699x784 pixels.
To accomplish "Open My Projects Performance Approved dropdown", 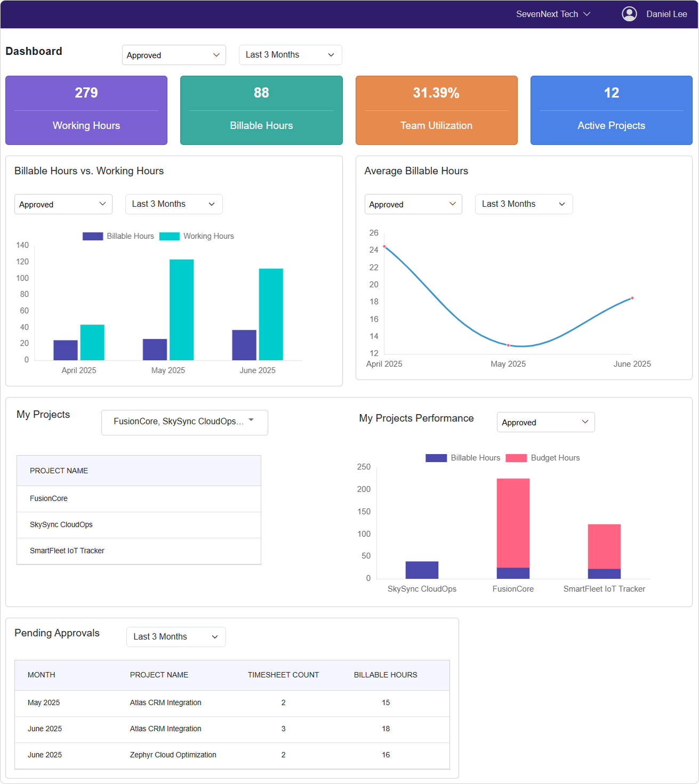I will (x=545, y=422).
